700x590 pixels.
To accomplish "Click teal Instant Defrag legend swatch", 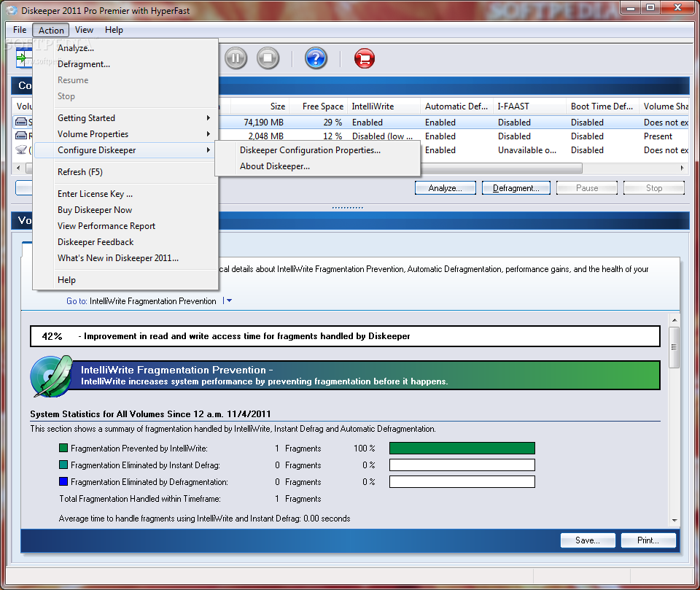I will (x=63, y=465).
